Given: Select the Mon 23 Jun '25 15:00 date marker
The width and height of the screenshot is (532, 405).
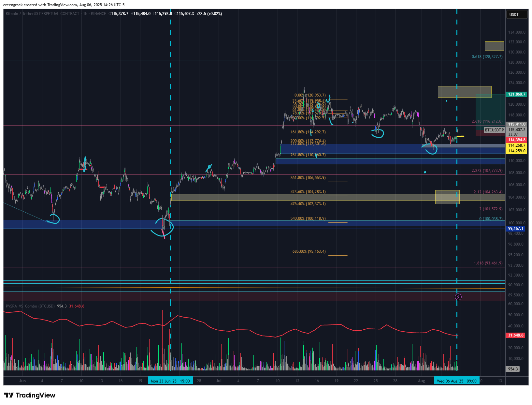Looking at the screenshot, I should click(x=170, y=381).
